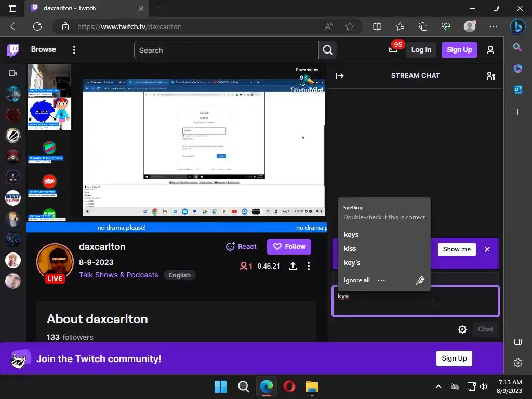532x399 pixels.
Task: Open the volume speaker tray icon
Action: click(484, 387)
